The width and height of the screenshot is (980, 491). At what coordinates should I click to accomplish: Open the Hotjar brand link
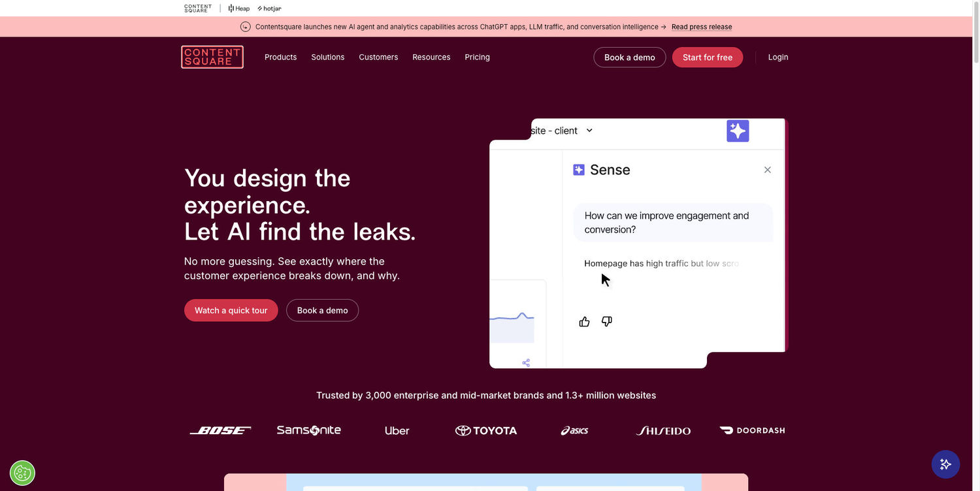tap(269, 8)
